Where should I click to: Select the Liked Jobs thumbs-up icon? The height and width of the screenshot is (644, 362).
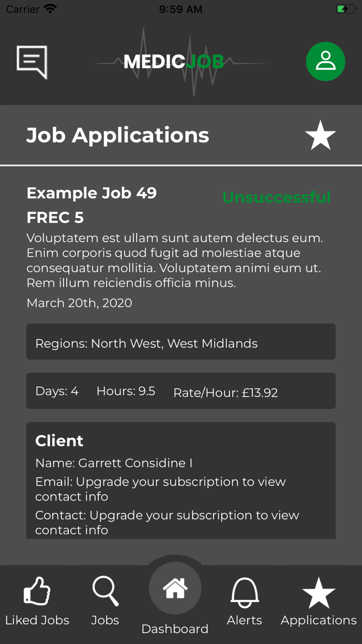coord(37,590)
